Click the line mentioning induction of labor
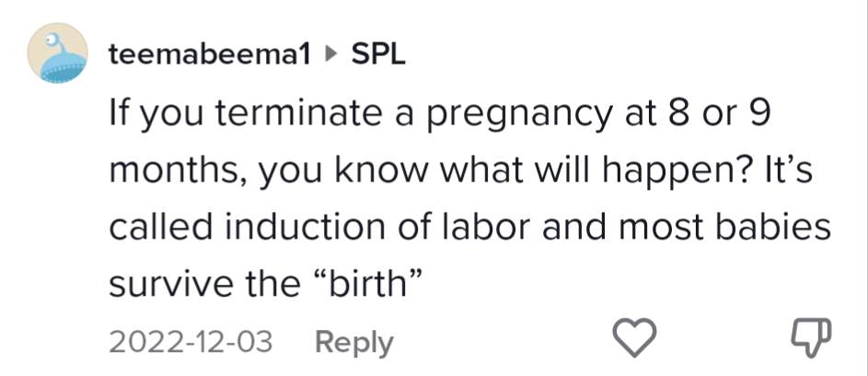 [x=469, y=227]
